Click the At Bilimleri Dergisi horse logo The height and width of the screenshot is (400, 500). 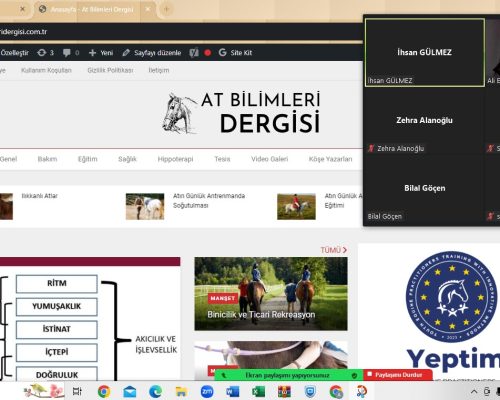pyautogui.click(x=241, y=113)
